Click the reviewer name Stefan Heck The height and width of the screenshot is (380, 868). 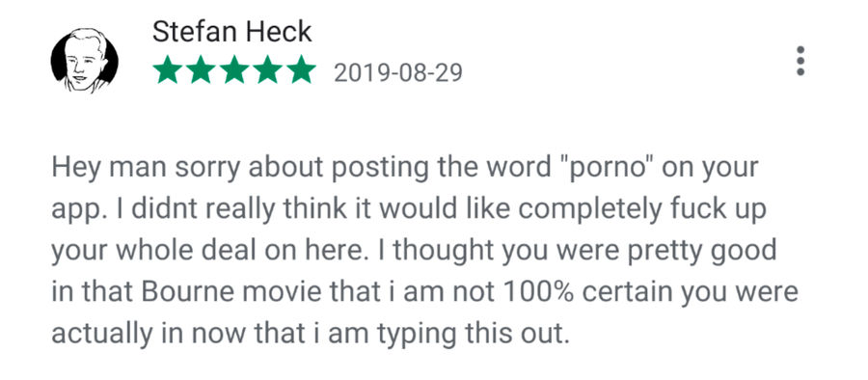[x=231, y=32]
